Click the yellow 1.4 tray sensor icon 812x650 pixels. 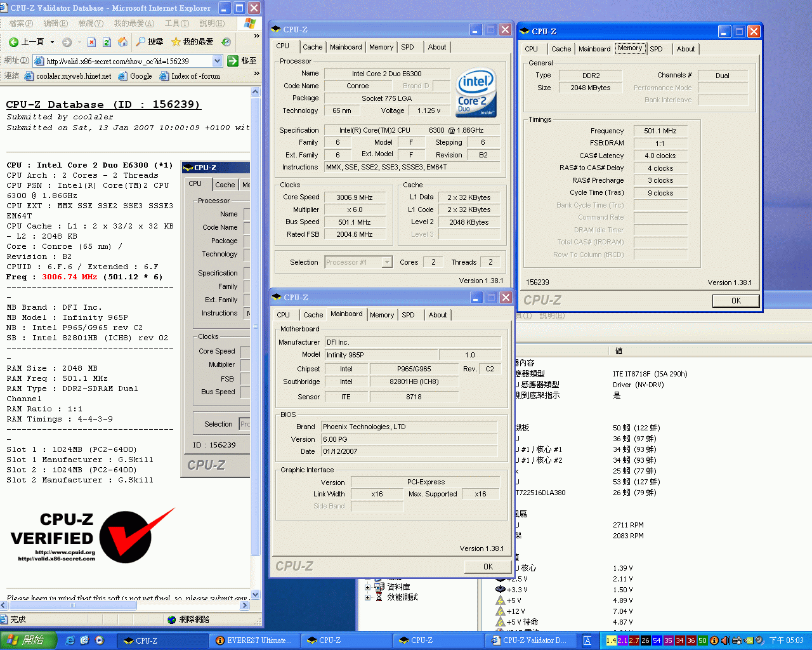(x=611, y=640)
